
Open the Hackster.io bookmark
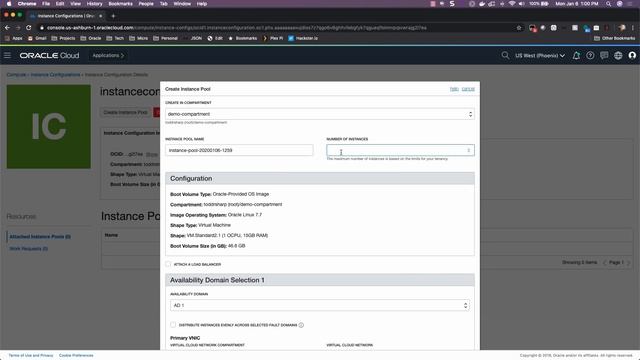[303, 38]
